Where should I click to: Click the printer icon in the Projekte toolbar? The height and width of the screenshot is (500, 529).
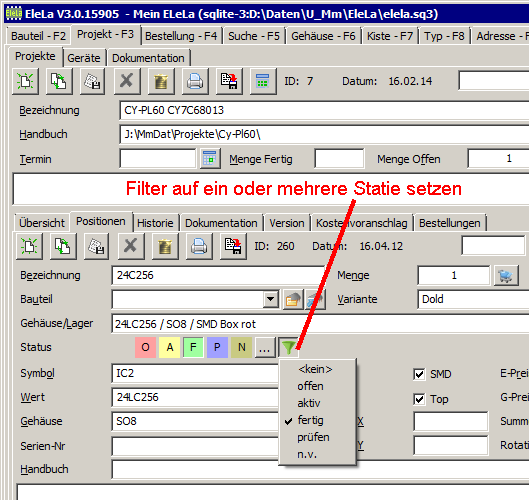pos(195,81)
